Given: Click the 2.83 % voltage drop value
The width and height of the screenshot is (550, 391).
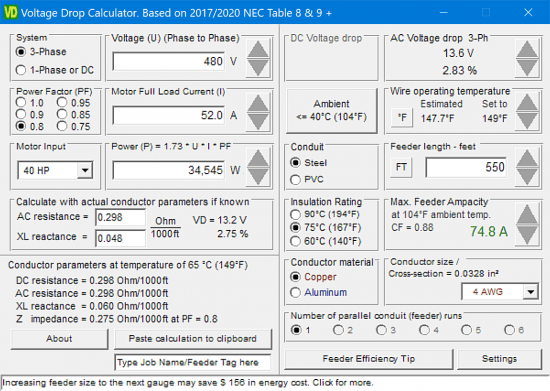Looking at the screenshot, I should click(x=460, y=70).
